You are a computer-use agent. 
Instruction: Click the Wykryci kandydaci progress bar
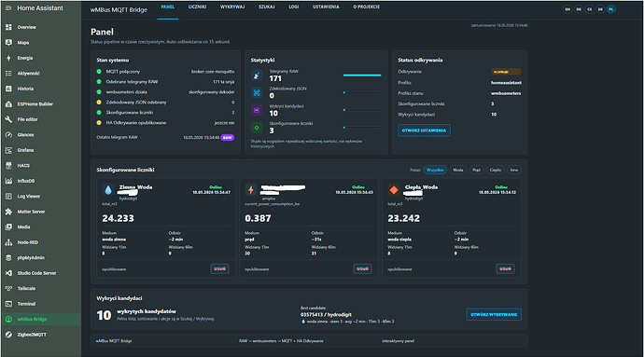(x=362, y=110)
